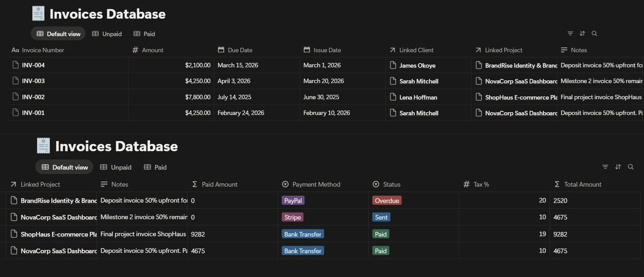
Task: Click the receipt icon beside top database title
Action: pyautogui.click(x=38, y=14)
